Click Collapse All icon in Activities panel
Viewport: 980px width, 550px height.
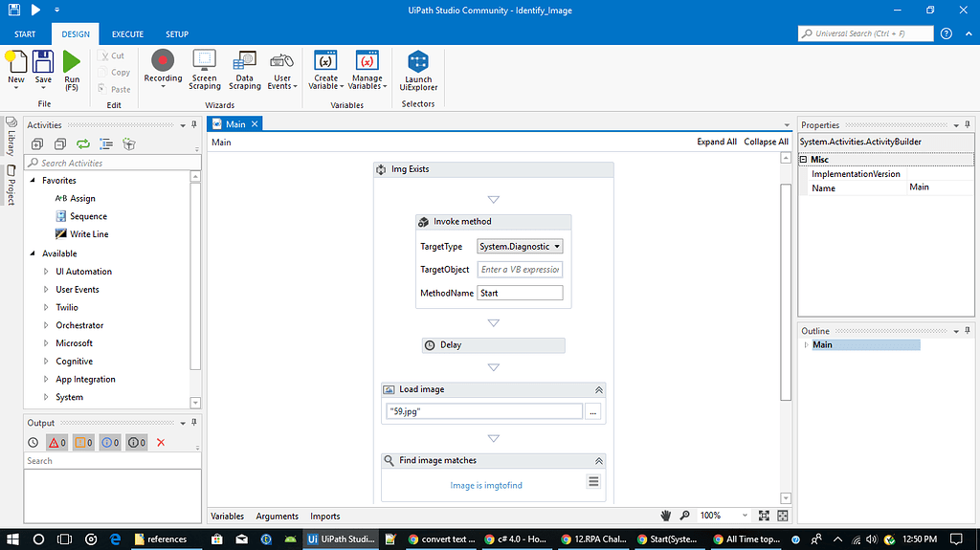click(60, 144)
